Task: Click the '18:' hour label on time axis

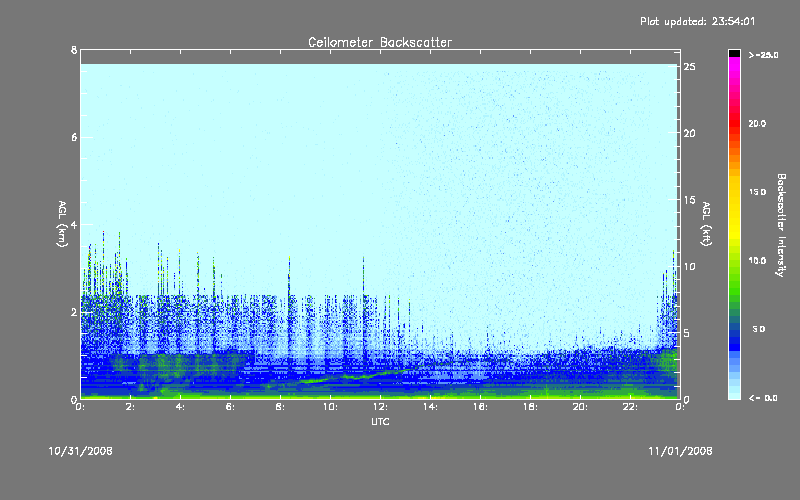Action: pyautogui.click(x=531, y=407)
